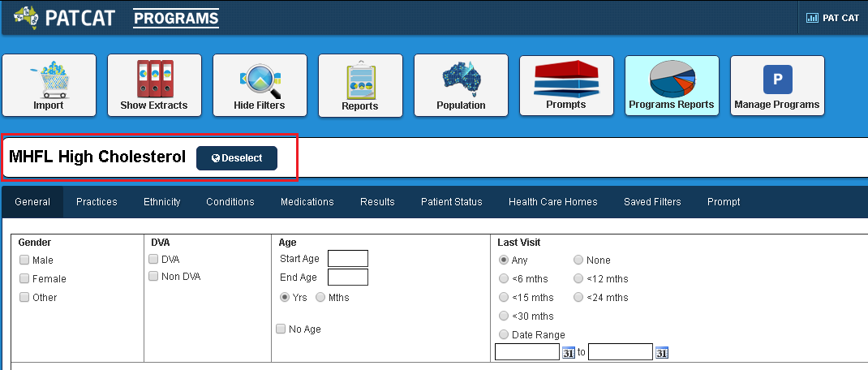Click the Hide Filters magnifier icon
The height and width of the screenshot is (370, 868).
point(260,85)
